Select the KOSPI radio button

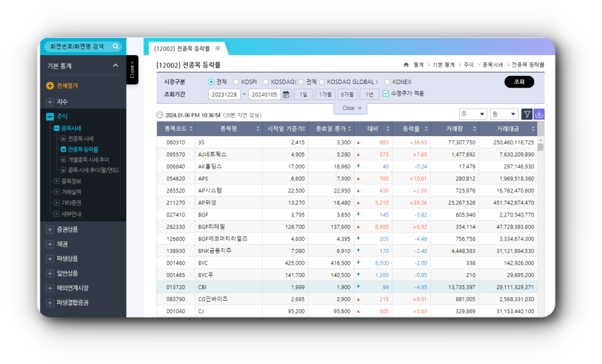click(236, 82)
